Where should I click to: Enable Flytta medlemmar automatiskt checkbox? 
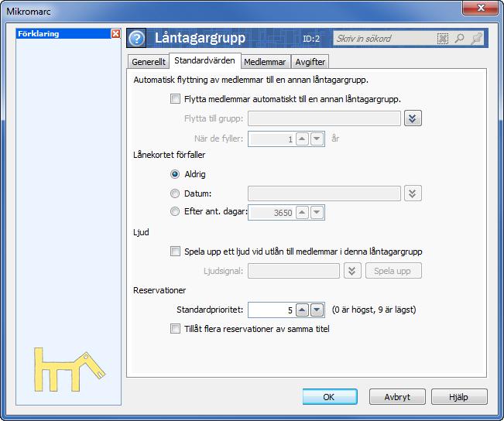click(175, 98)
